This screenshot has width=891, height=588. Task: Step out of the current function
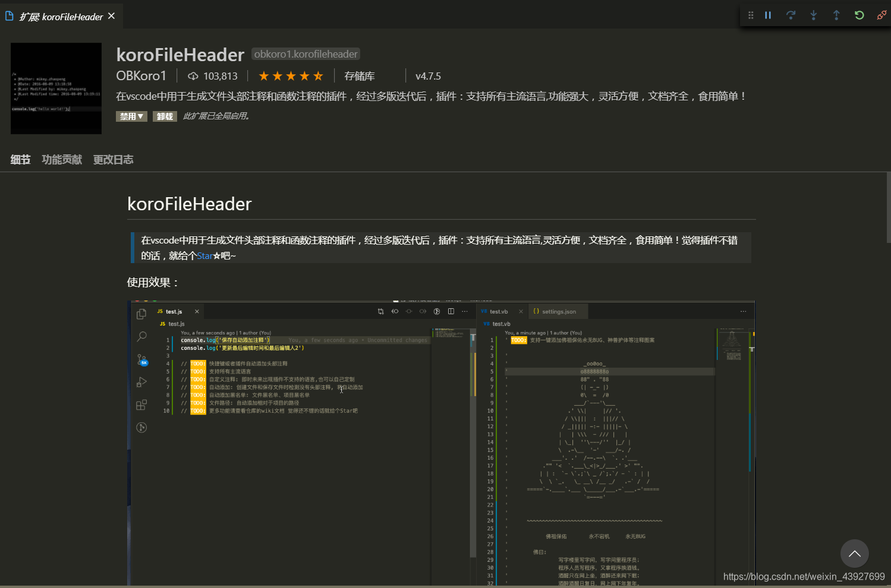pyautogui.click(x=836, y=15)
